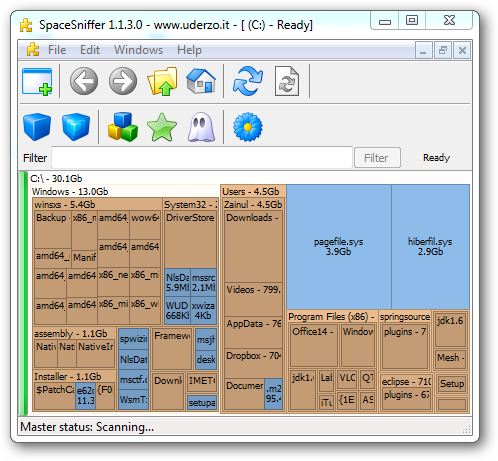Viewport: 498px width, 461px height.
Task: Select the Setup folder block
Action: click(452, 384)
